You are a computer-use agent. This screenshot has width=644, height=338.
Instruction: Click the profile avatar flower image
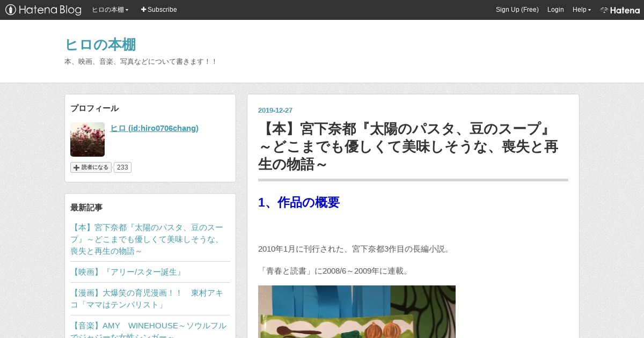coord(87,139)
